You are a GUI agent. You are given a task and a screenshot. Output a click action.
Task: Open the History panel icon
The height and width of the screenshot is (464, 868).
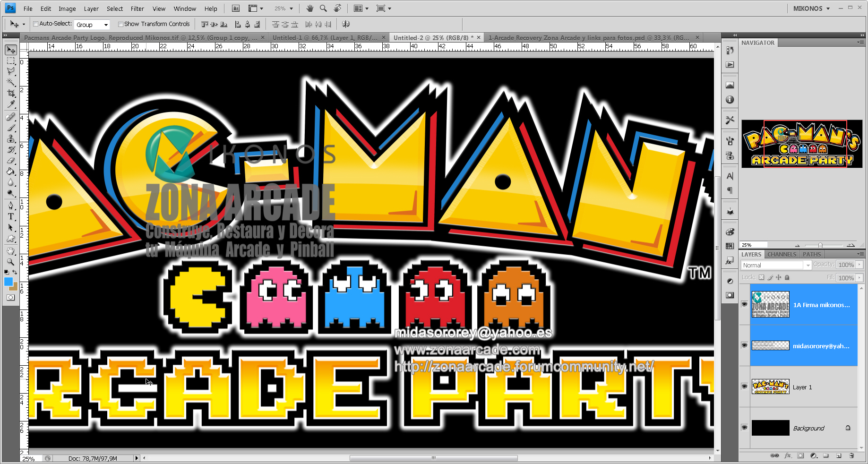point(730,51)
